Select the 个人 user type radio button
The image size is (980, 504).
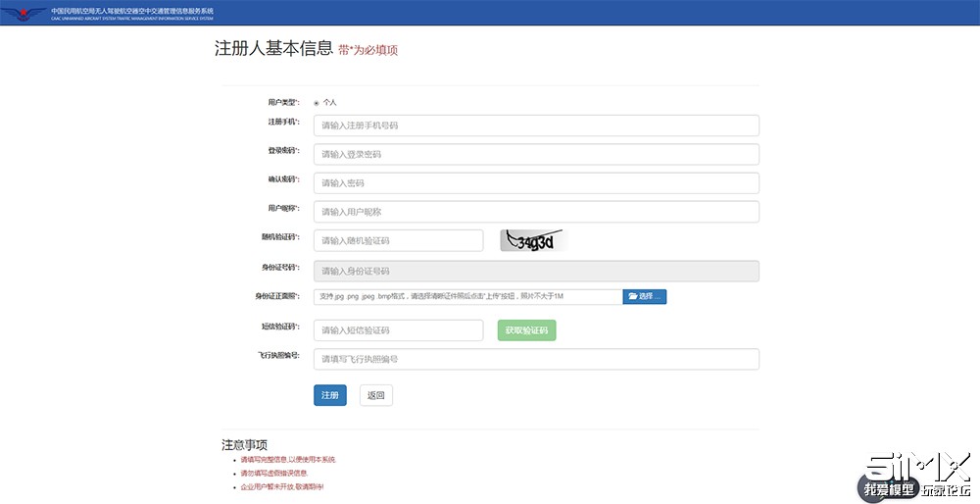tap(317, 103)
